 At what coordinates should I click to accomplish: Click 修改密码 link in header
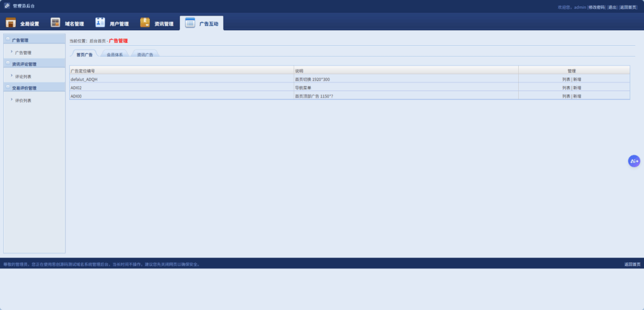596,7
